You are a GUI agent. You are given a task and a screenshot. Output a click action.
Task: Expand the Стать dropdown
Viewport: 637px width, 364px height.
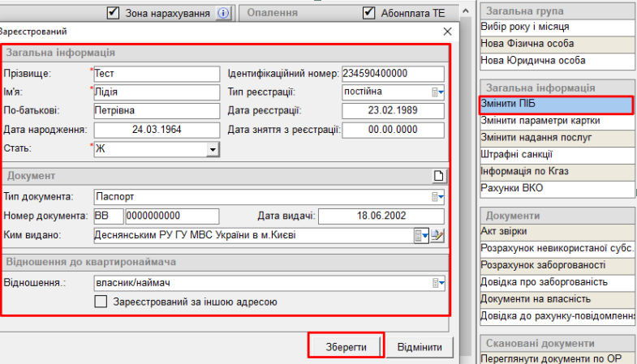pos(213,150)
